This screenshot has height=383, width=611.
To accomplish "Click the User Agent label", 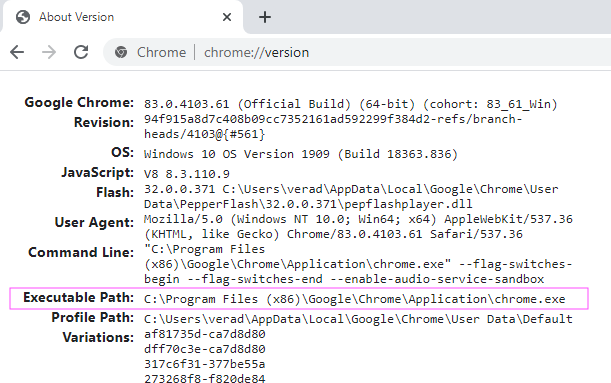I will pyautogui.click(x=94, y=222).
